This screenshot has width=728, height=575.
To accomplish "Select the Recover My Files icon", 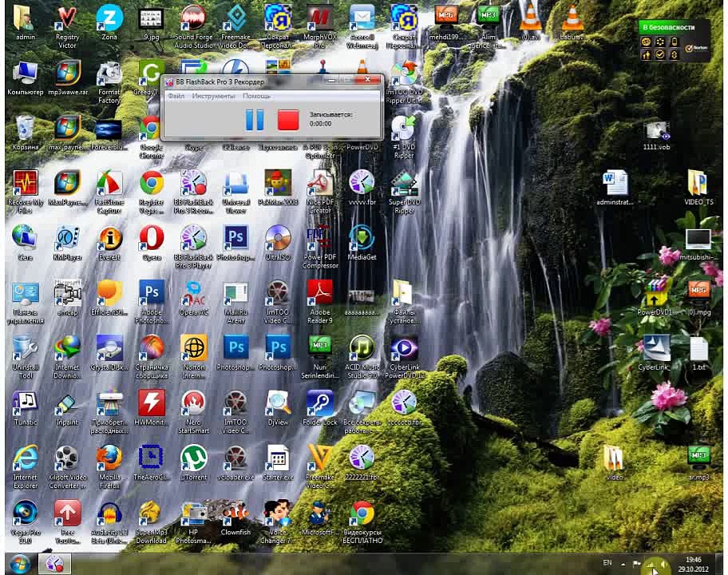I will [25, 192].
